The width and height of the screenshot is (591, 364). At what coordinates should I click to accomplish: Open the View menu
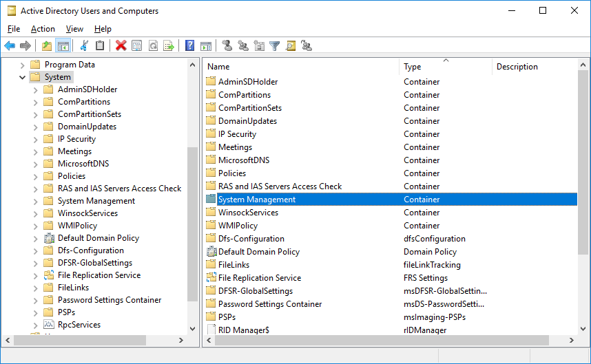74,29
